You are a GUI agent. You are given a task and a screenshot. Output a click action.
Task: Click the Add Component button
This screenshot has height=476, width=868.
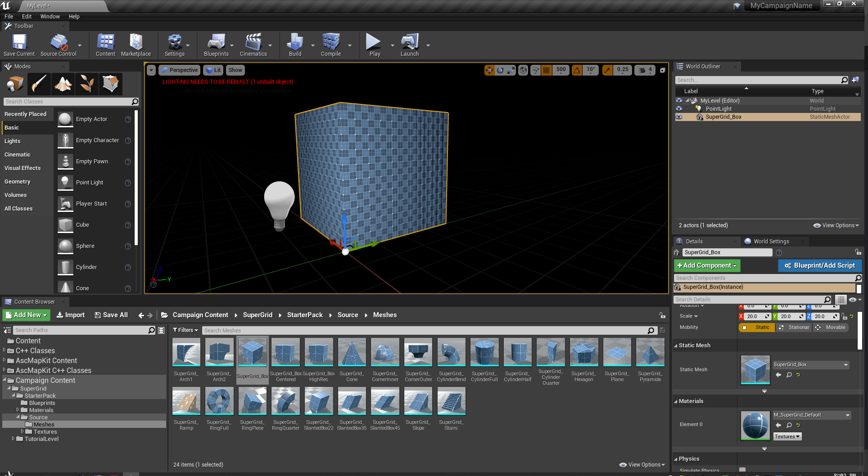tap(707, 266)
